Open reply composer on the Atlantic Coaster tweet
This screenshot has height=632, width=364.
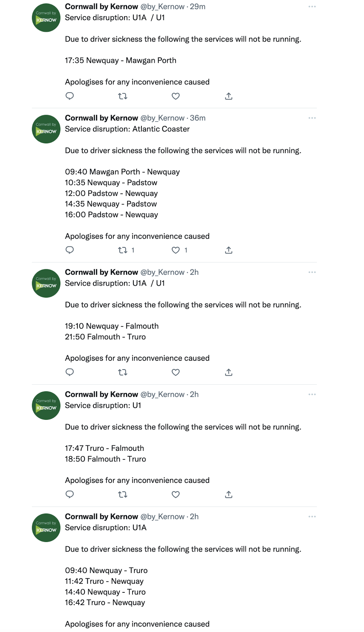pos(70,250)
